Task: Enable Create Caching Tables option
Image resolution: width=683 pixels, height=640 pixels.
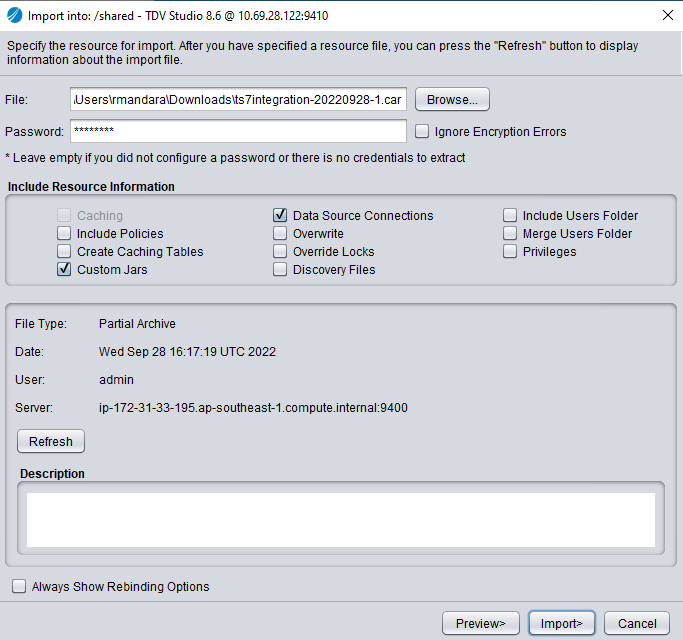Action: pos(64,251)
